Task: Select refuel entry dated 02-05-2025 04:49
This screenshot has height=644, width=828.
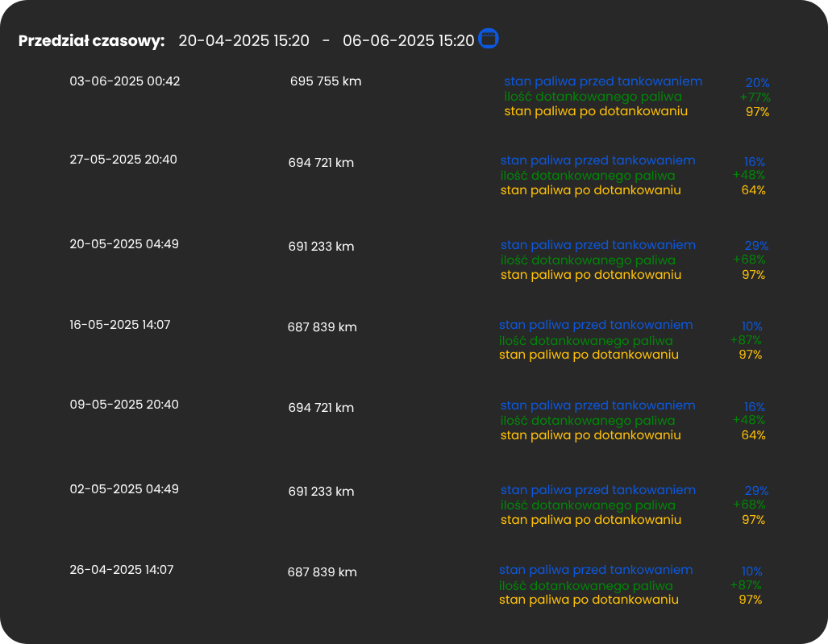Action: [x=124, y=488]
